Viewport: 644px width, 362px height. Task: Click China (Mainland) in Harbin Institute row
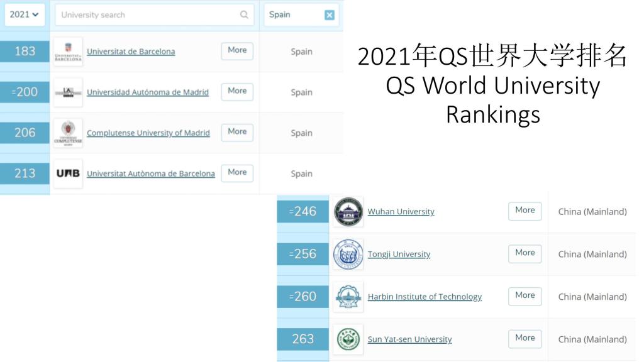592,297
